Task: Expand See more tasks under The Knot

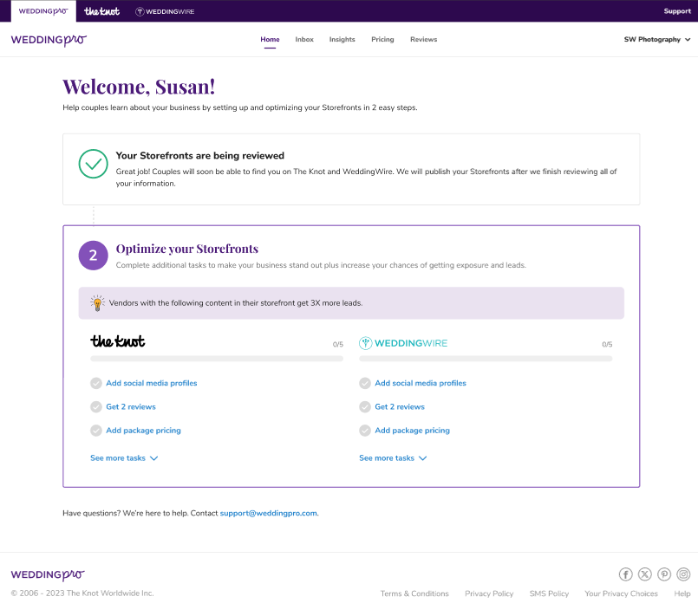Action: coord(124,458)
